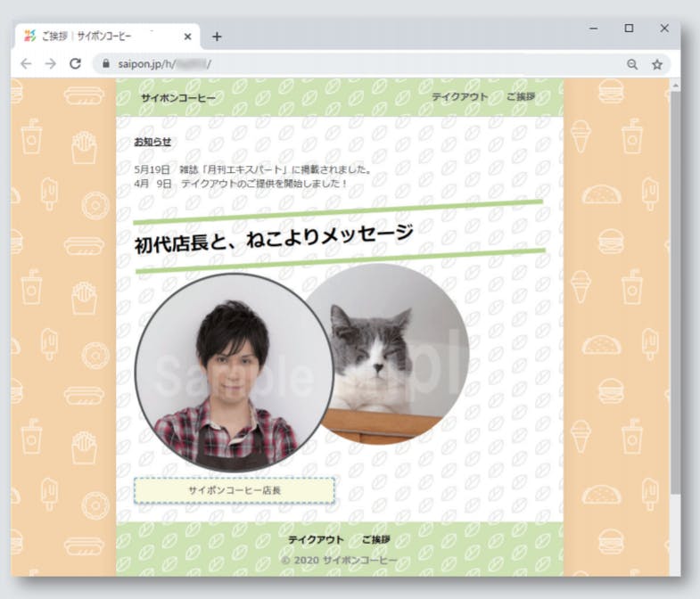700x599 pixels.
Task: Click the tab favicon icon
Action: (x=30, y=37)
